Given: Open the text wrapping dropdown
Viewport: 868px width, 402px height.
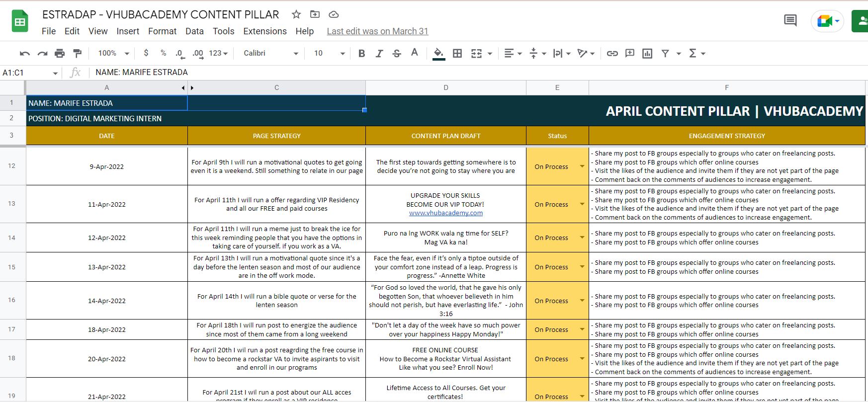Looking at the screenshot, I should click(x=562, y=53).
